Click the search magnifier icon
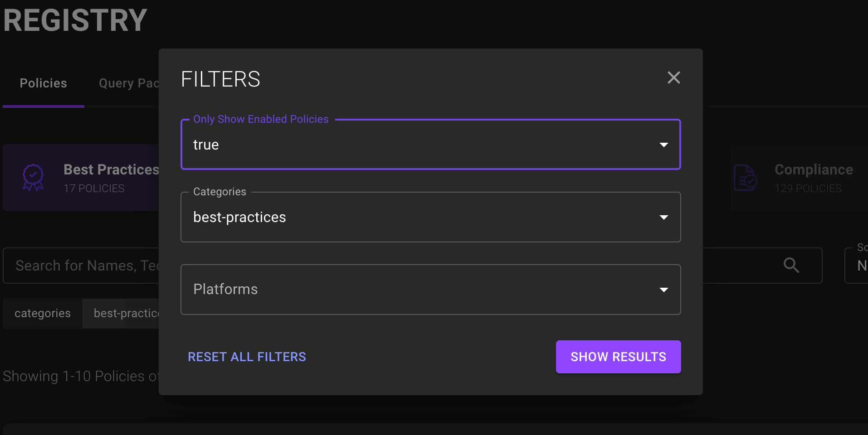The height and width of the screenshot is (435, 868). (791, 265)
